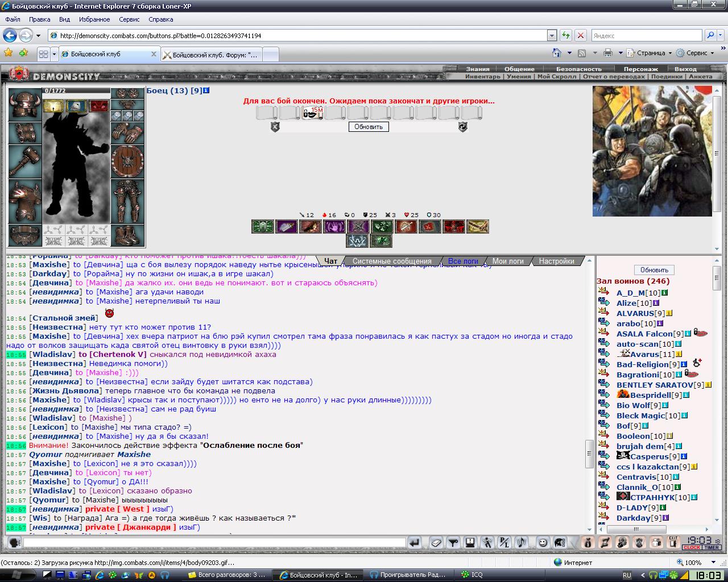This screenshot has width=728, height=582.
Task: Open the quick tabs dropdown arrow
Action: (55, 55)
